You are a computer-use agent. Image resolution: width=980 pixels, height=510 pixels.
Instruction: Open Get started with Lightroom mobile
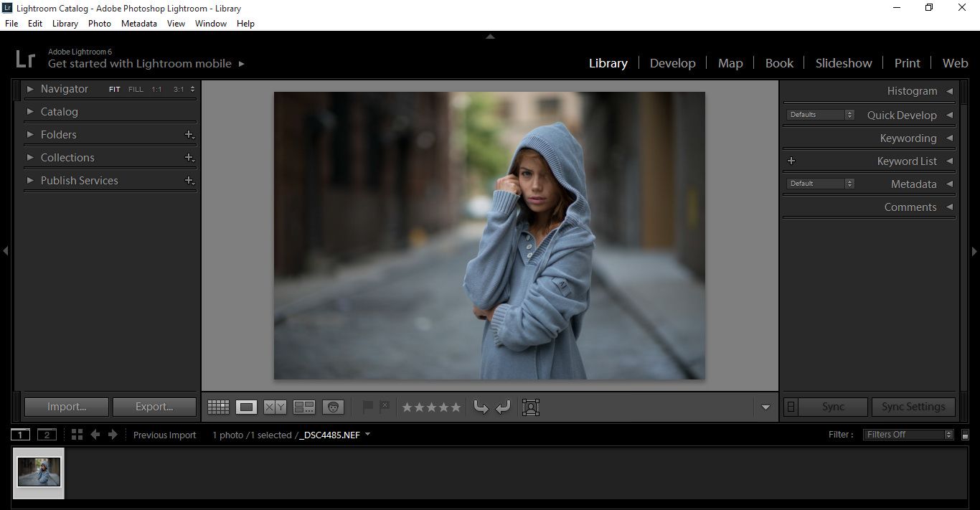pyautogui.click(x=146, y=64)
